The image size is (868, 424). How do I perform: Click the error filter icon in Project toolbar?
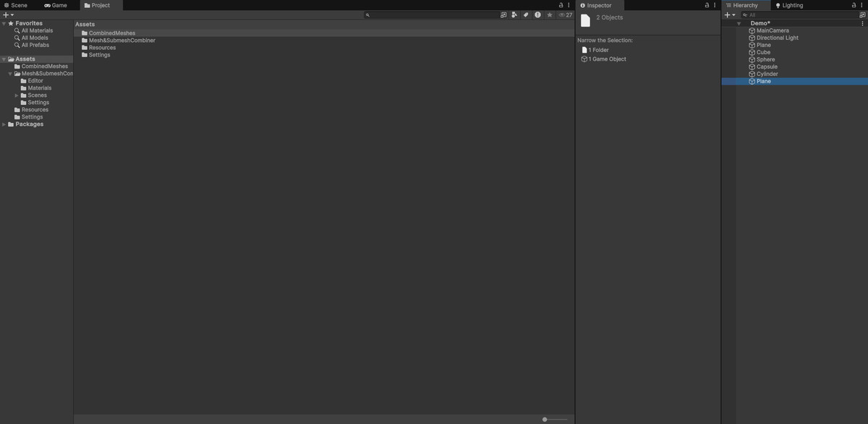click(537, 14)
